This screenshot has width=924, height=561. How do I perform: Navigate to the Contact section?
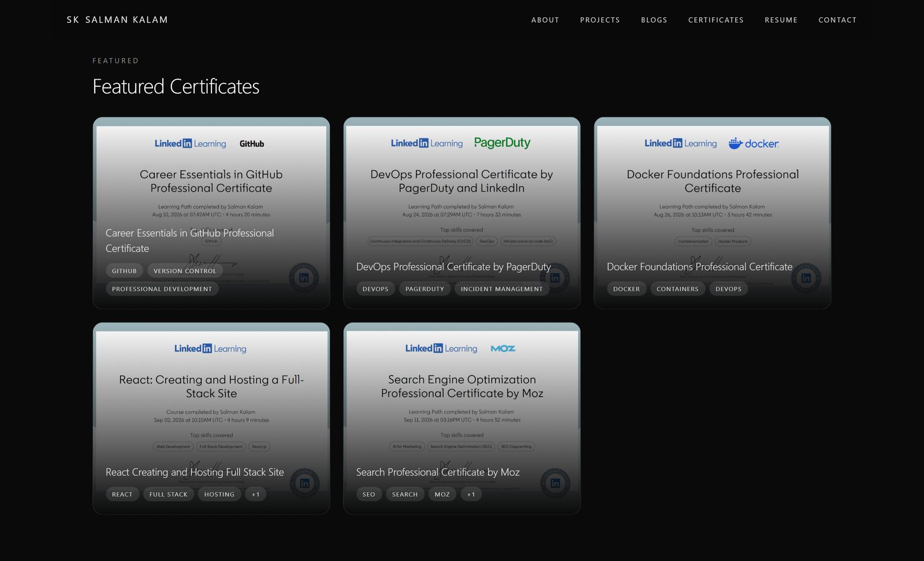837,20
